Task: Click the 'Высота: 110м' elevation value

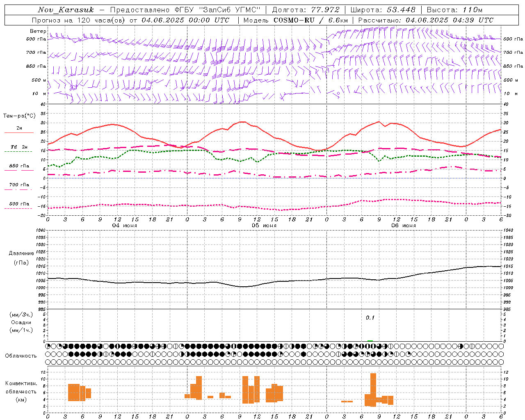Action: 454,10
